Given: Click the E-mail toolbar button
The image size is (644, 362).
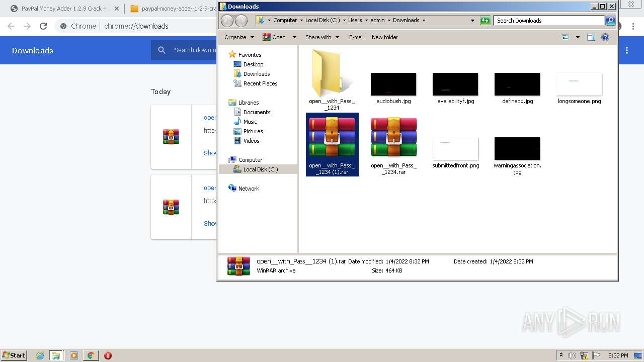Looking at the screenshot, I should [356, 37].
